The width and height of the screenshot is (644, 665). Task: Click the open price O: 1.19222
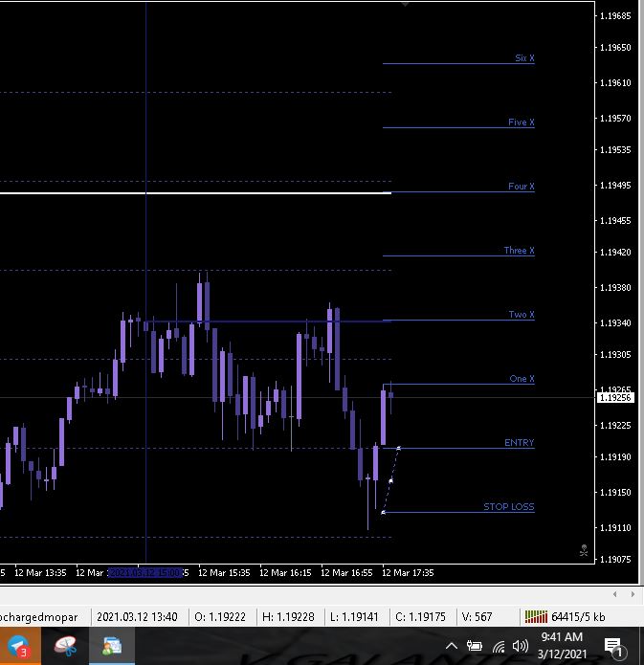point(220,616)
